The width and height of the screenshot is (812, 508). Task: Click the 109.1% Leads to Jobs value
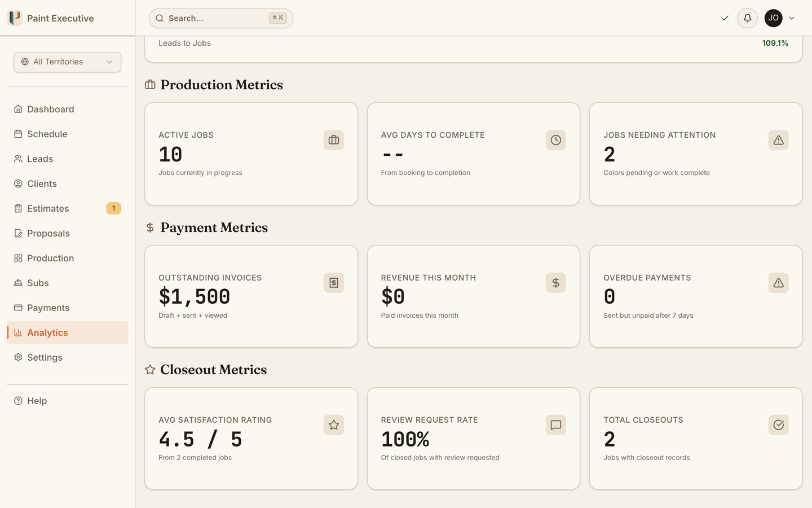[775, 43]
